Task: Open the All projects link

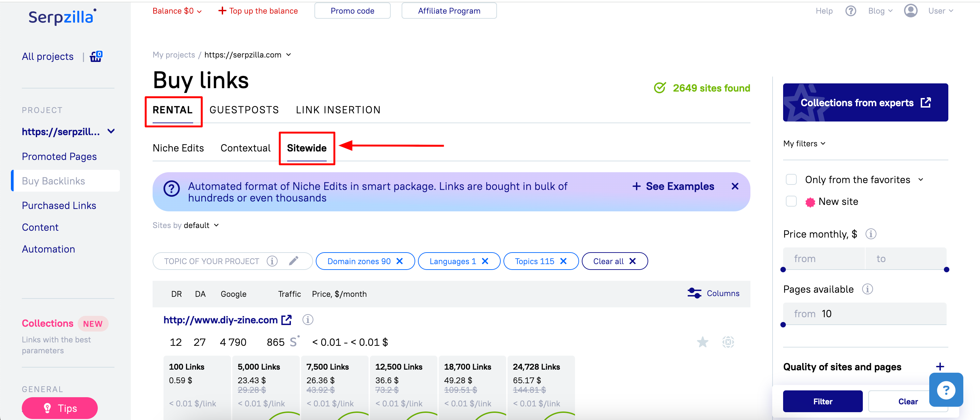Action: (x=48, y=56)
